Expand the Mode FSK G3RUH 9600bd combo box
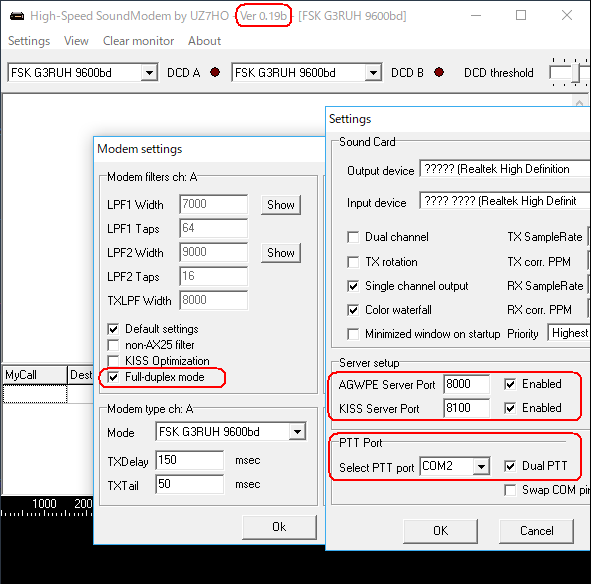The height and width of the screenshot is (584, 591). click(x=297, y=432)
